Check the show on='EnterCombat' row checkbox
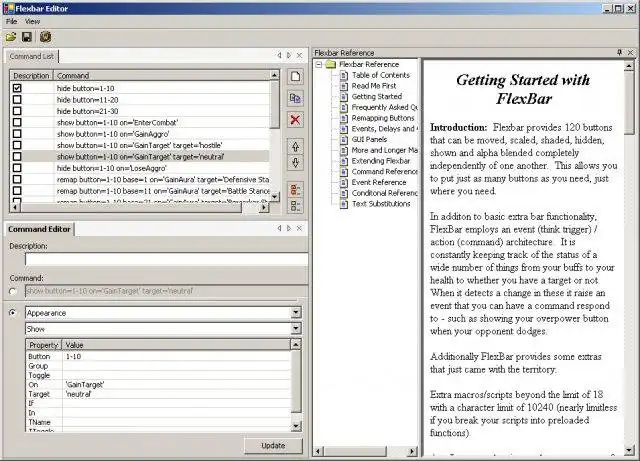 [17, 122]
